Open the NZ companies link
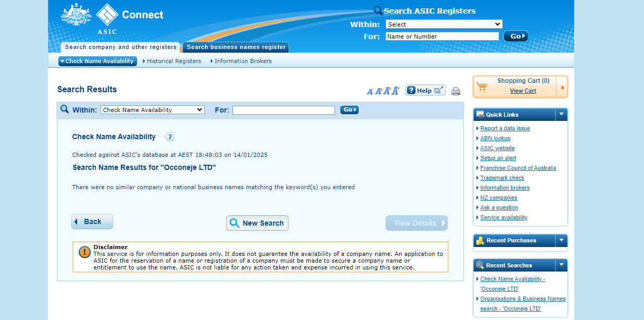Viewport: 644px width, 320px height. (499, 198)
